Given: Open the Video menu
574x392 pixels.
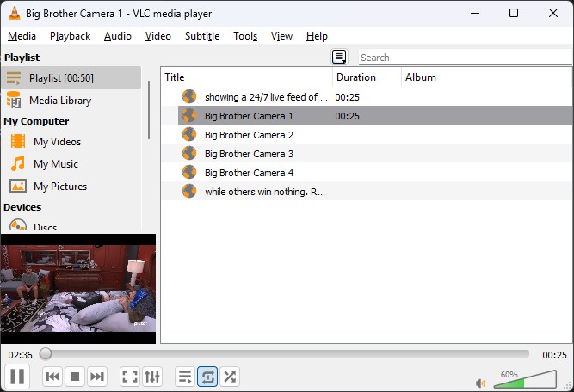Looking at the screenshot, I should click(x=158, y=36).
